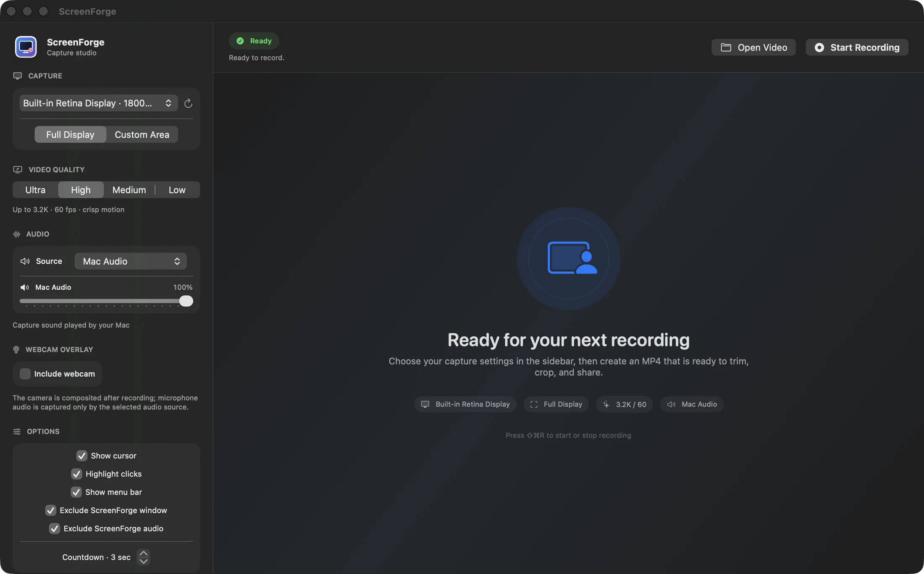Click 'Capture sound played by your Mac' text
The height and width of the screenshot is (574, 924).
point(71,325)
